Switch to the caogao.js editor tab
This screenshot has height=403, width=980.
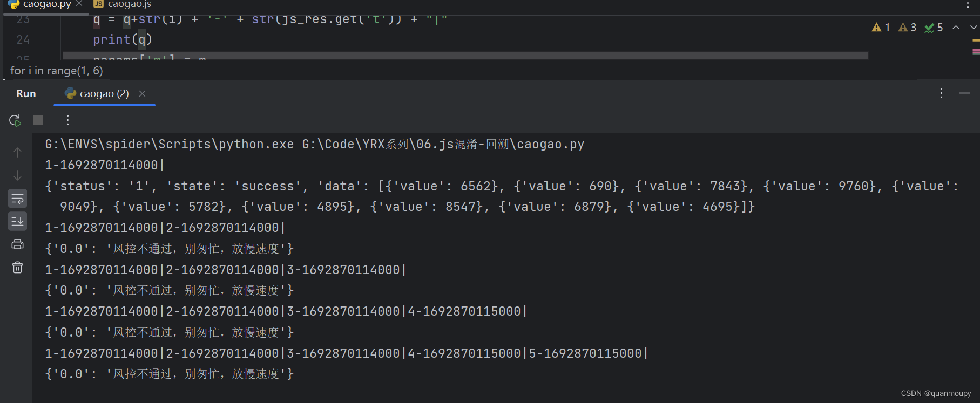click(123, 4)
